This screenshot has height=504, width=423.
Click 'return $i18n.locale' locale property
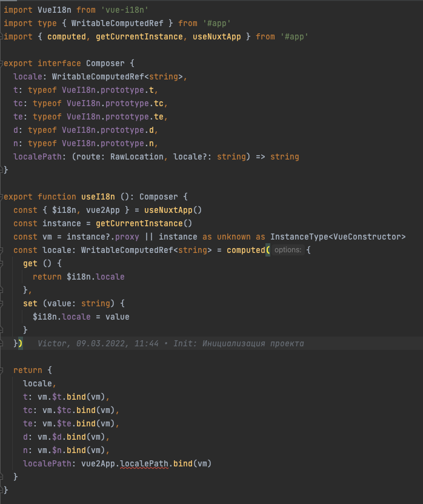[x=110, y=277]
